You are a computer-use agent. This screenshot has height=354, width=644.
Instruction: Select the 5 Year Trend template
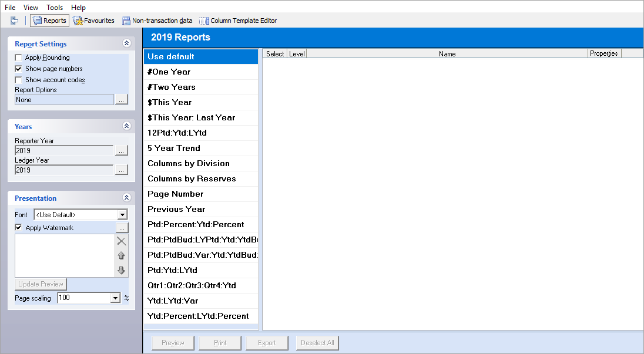click(x=174, y=148)
